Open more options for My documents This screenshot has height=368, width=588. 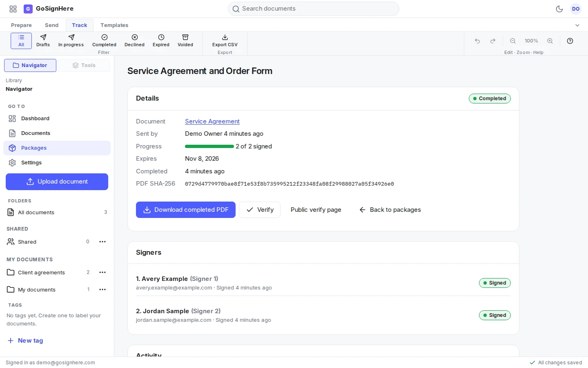[102, 289]
